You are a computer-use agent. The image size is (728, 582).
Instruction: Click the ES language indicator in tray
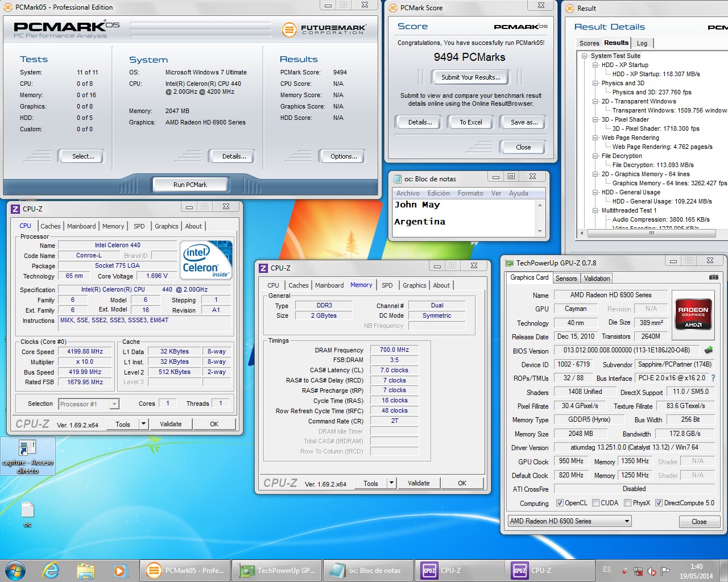(607, 569)
